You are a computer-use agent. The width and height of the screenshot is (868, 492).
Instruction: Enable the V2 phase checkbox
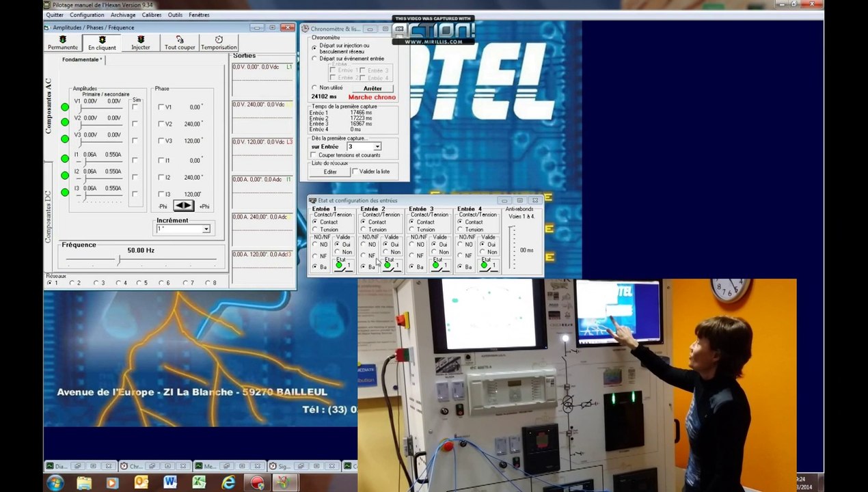pyautogui.click(x=161, y=124)
